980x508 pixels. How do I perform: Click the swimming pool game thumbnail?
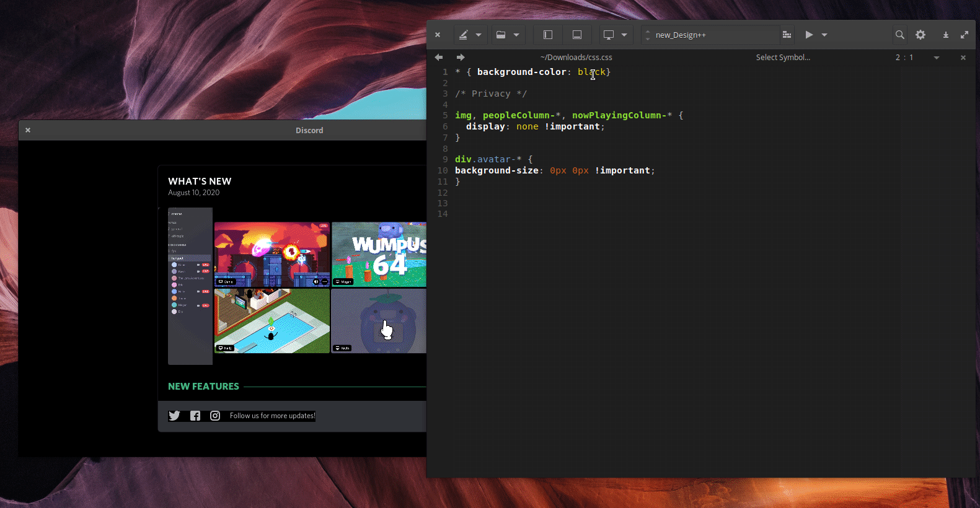click(x=272, y=321)
